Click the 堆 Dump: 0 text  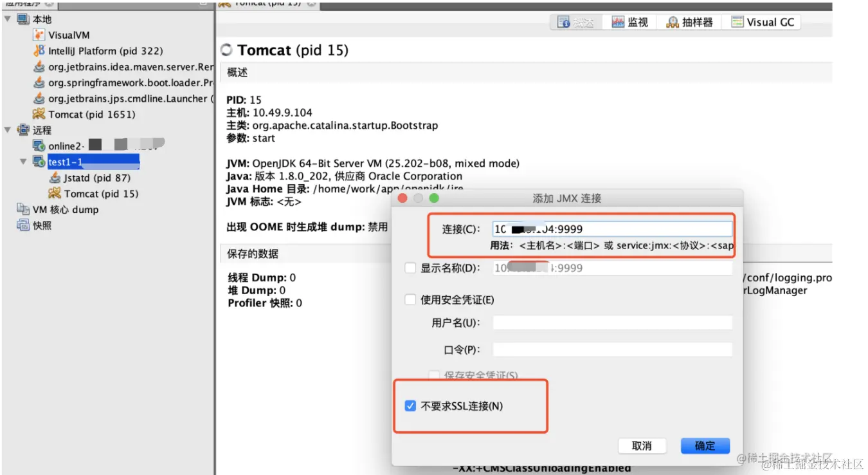pyautogui.click(x=257, y=290)
